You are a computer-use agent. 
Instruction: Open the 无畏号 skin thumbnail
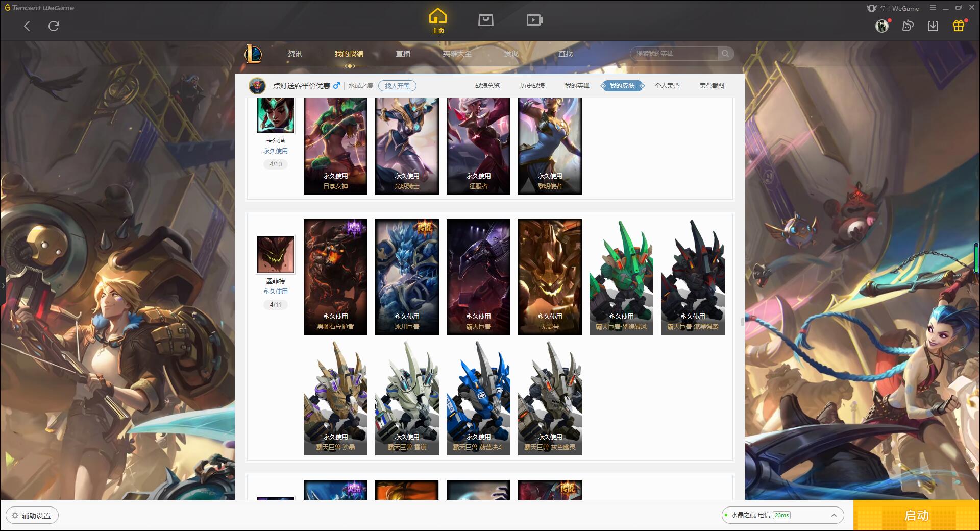(550, 277)
